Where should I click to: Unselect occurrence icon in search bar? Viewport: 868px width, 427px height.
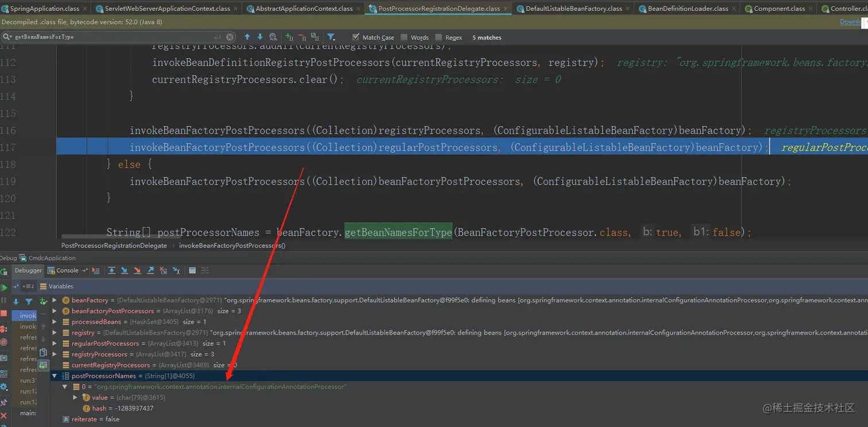click(x=302, y=37)
